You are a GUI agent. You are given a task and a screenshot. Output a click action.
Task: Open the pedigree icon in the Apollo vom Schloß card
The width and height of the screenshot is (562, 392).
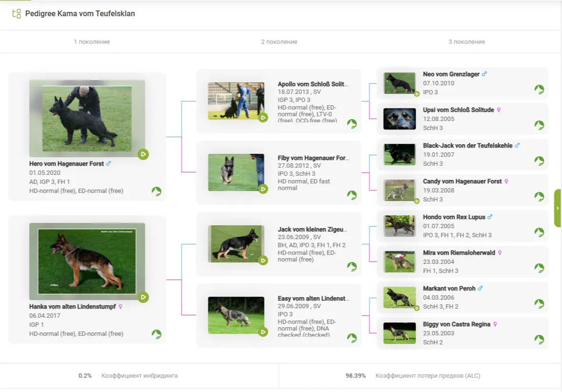click(352, 124)
